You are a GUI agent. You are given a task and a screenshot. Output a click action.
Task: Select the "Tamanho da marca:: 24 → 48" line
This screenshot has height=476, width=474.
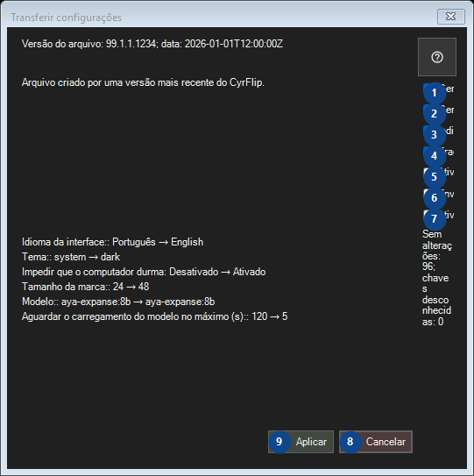click(85, 287)
